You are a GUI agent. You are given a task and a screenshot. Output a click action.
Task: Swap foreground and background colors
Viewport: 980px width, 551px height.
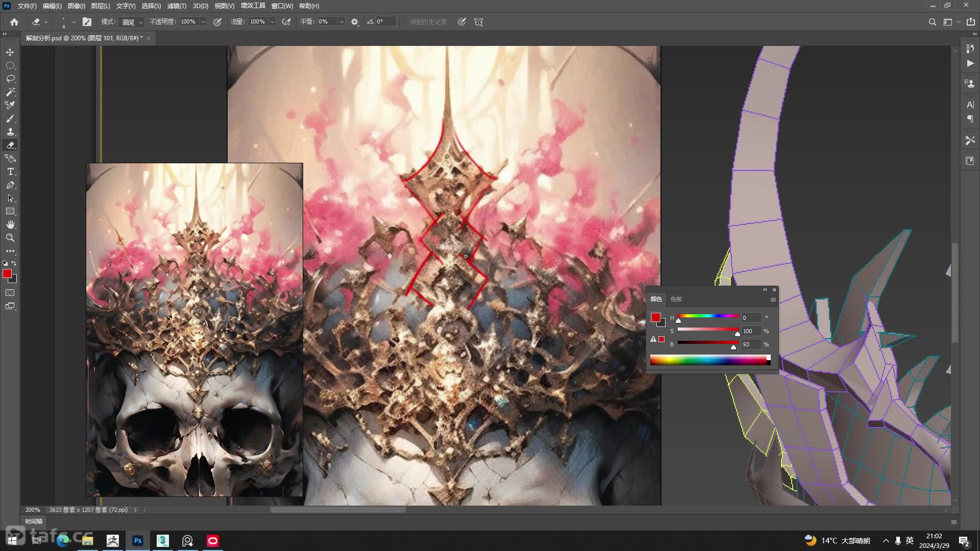pos(14,263)
